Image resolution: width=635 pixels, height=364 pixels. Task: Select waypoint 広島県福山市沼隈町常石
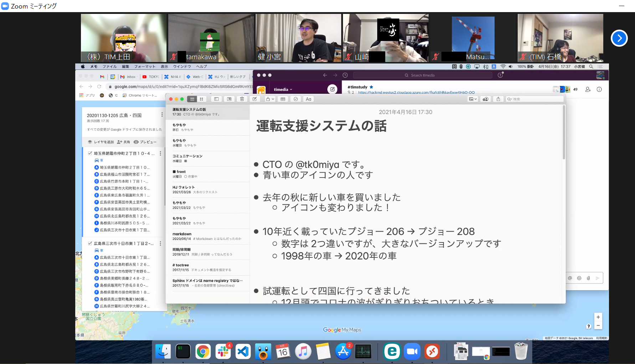click(122, 174)
